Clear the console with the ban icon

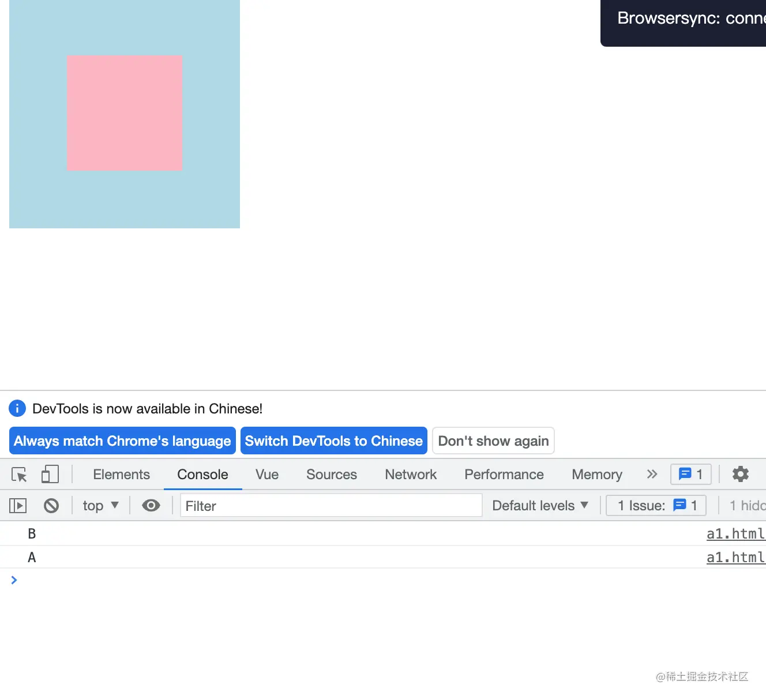51,506
